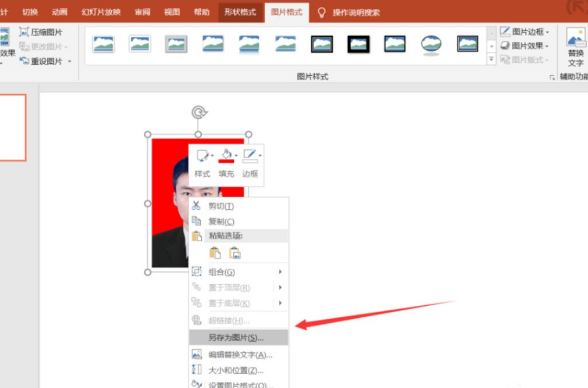
Task: Open the 视图 ribbon tab
Action: (172, 12)
